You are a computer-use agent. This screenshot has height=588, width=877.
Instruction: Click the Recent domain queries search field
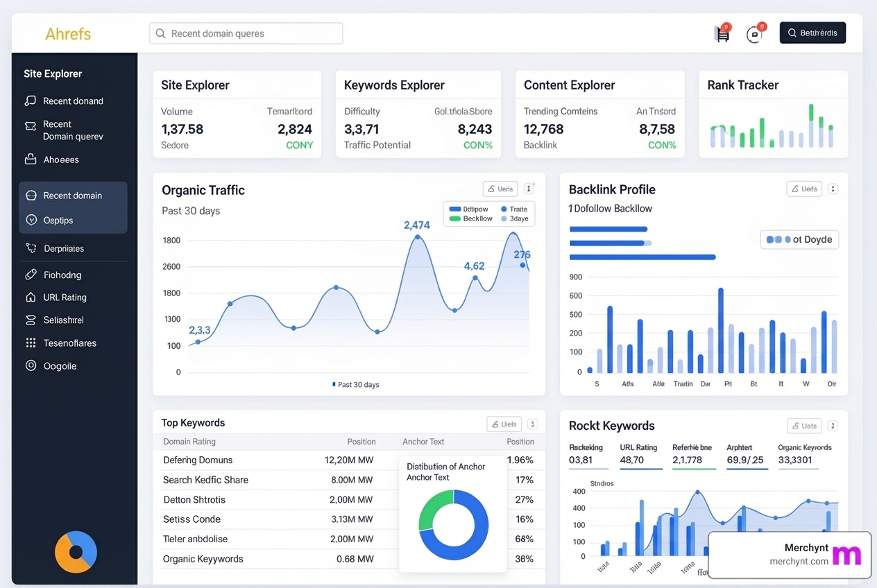click(246, 33)
